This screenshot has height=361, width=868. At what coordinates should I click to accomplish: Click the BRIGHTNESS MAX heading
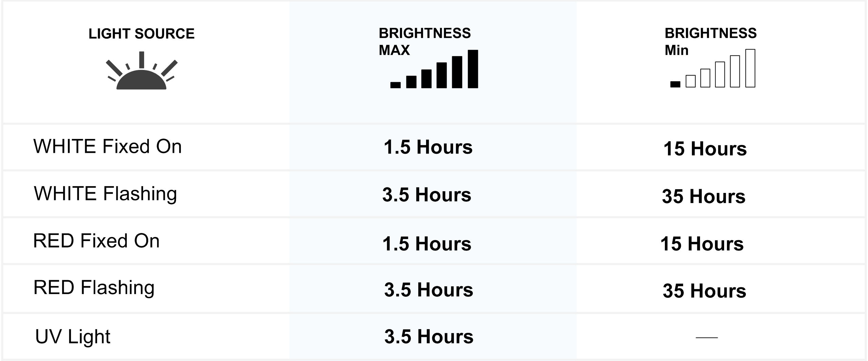click(x=425, y=41)
